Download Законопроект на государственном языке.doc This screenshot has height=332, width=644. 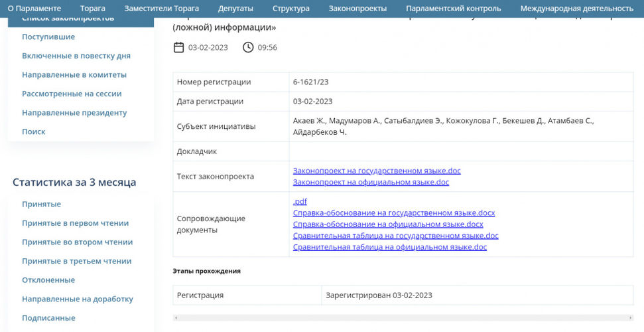pyautogui.click(x=376, y=171)
